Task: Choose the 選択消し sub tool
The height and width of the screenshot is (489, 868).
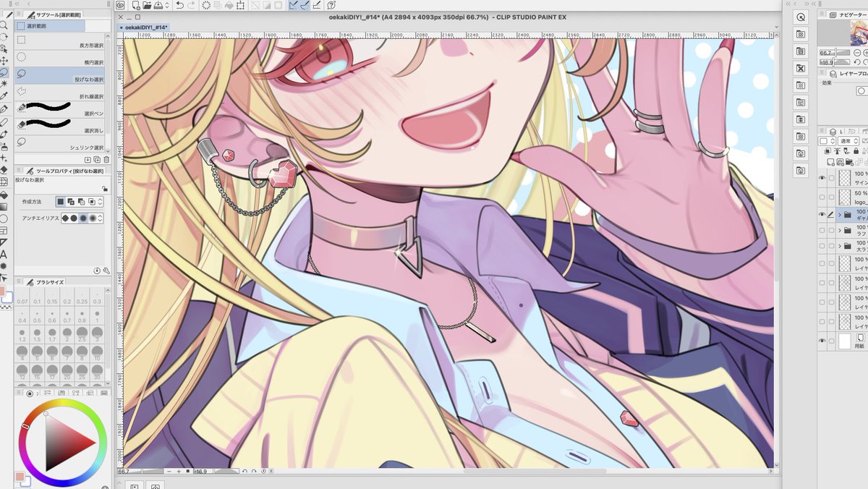Action: coord(61,125)
